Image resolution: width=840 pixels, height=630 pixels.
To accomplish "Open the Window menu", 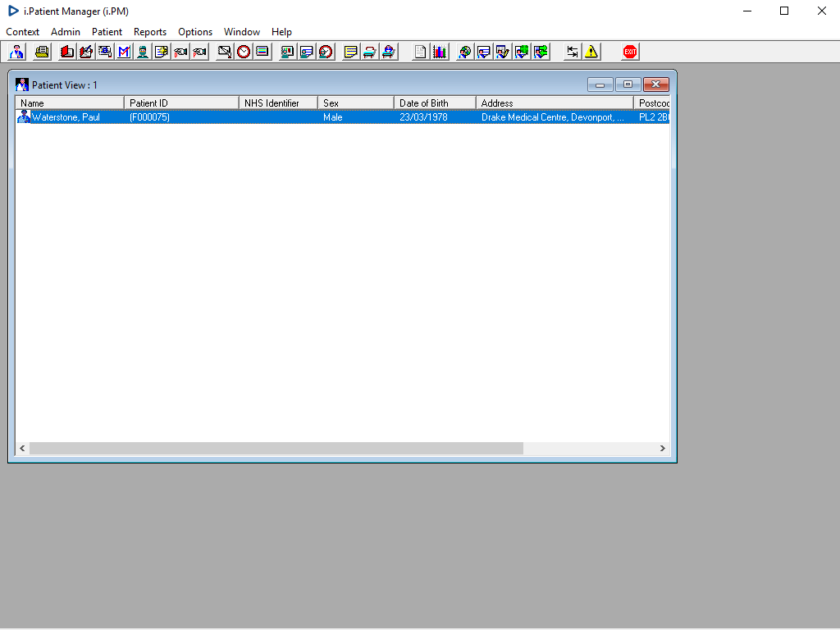I will click(x=242, y=32).
